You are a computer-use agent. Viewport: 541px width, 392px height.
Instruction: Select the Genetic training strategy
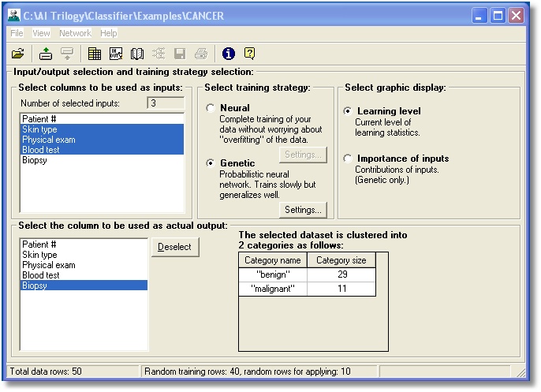tap(211, 162)
